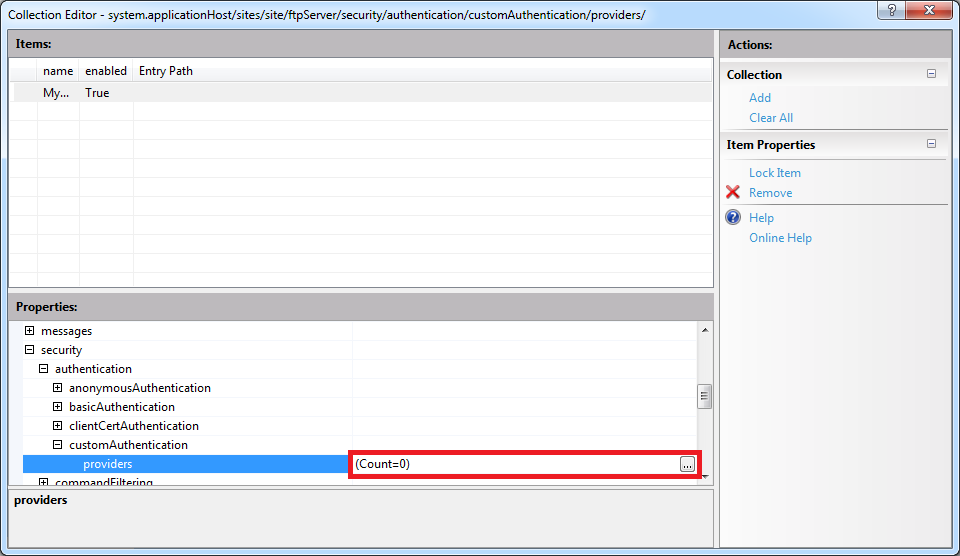This screenshot has width=960, height=556.
Task: Select the providers property row
Action: pos(108,464)
